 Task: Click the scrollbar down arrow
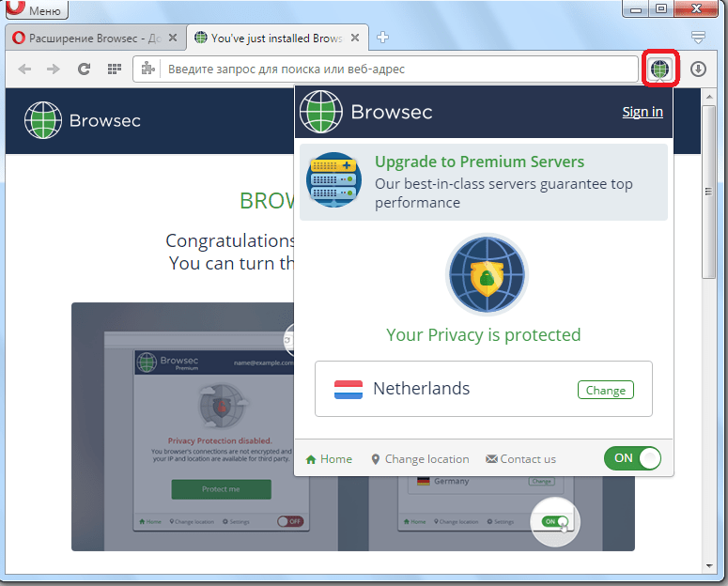709,565
